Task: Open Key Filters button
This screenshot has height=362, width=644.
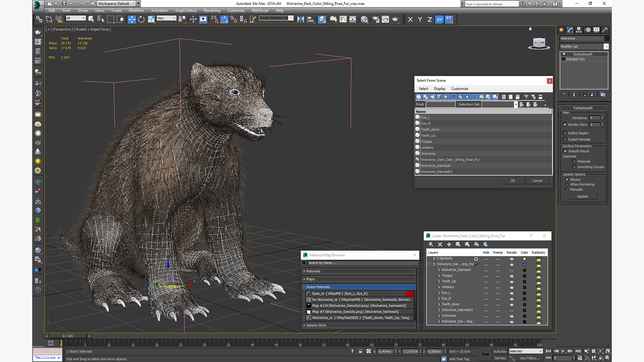Action: point(529,358)
